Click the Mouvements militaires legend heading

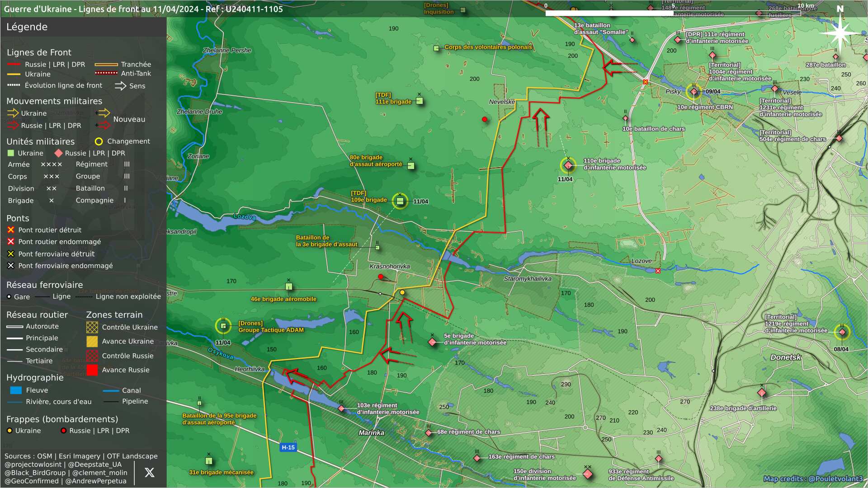(x=54, y=101)
